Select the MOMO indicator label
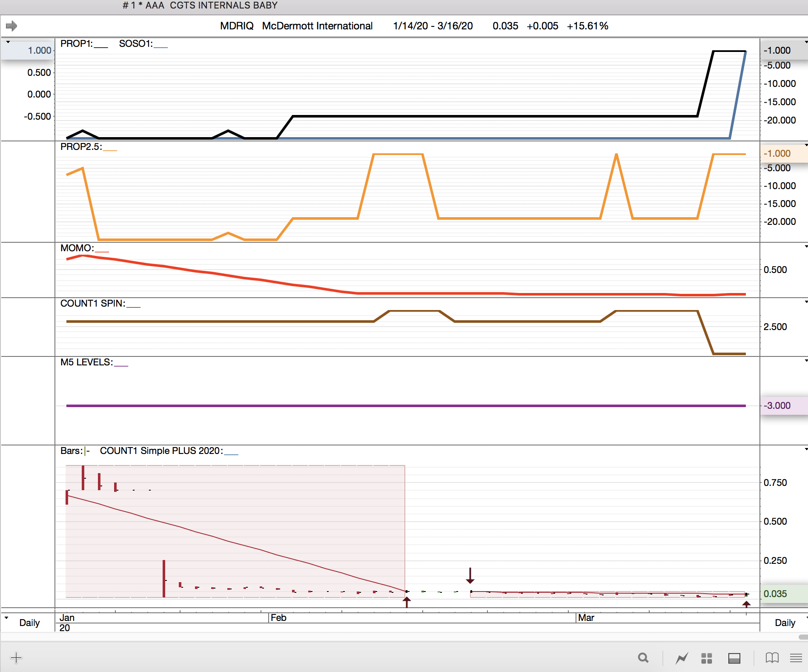The height and width of the screenshot is (672, 808). (x=77, y=248)
